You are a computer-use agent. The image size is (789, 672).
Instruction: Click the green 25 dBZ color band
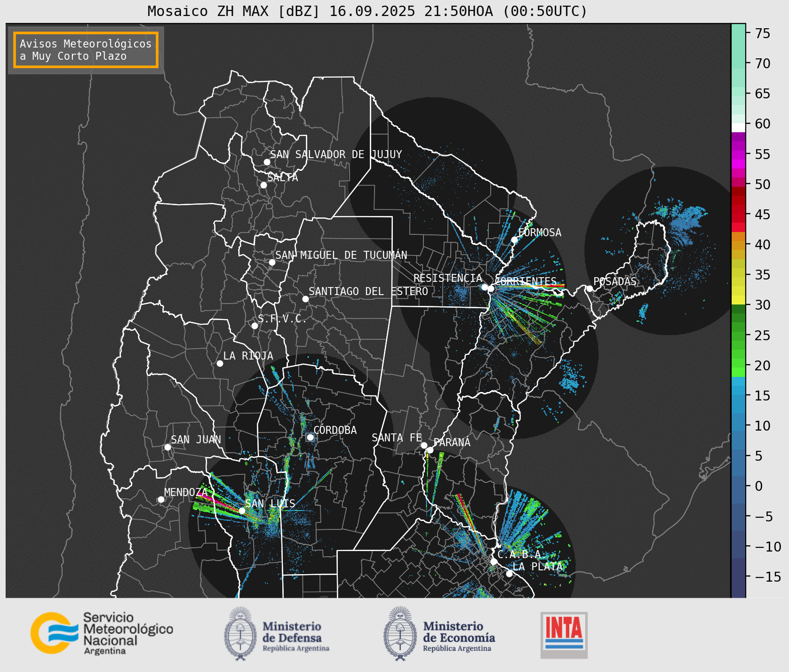click(x=738, y=336)
